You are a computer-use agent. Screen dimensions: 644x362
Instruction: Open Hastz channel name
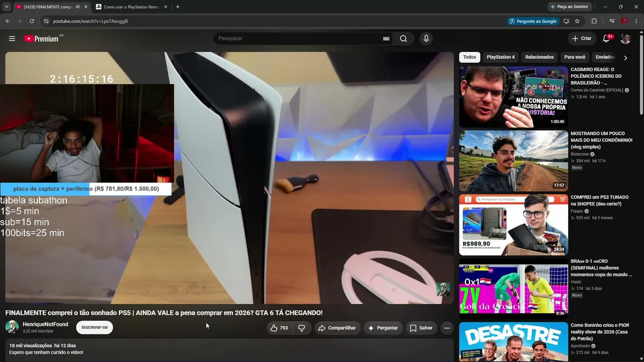[576, 282]
